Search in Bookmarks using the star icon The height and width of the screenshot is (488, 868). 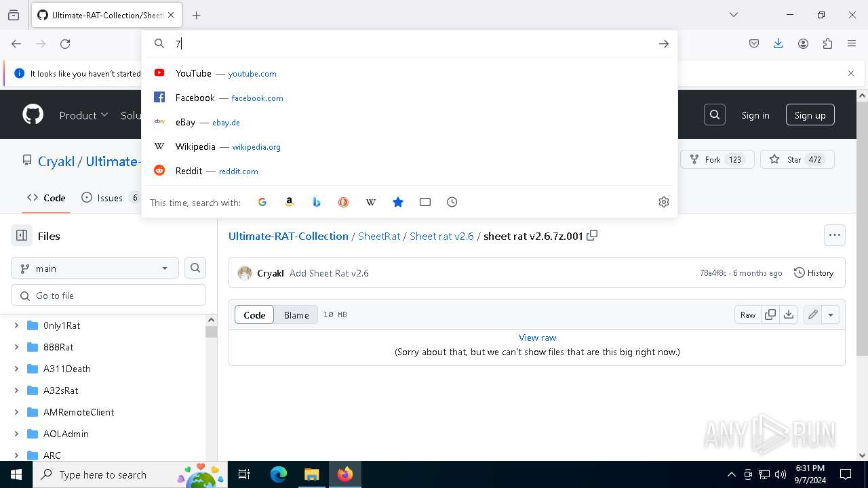(398, 202)
